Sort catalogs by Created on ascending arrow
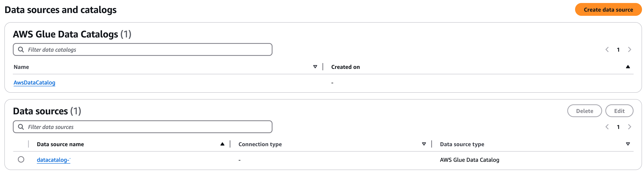This screenshot has width=644, height=185. (628, 67)
